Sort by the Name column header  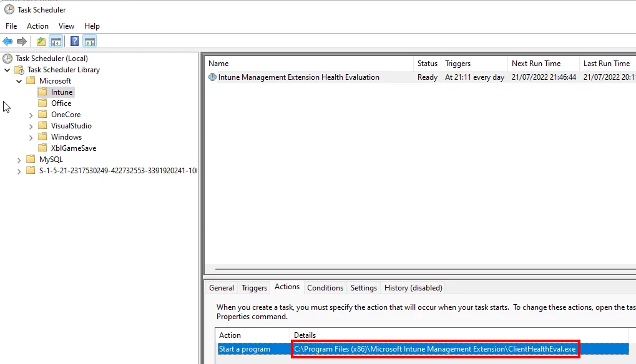point(309,64)
